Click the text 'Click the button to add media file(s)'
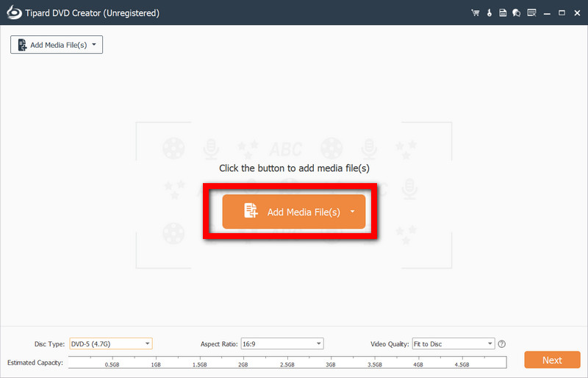This screenshot has height=378, width=588. click(295, 168)
